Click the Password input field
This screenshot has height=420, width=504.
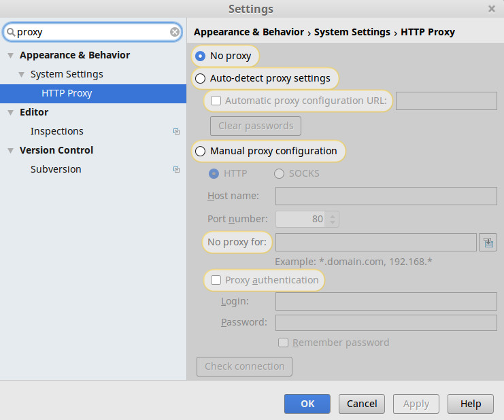[x=386, y=323]
